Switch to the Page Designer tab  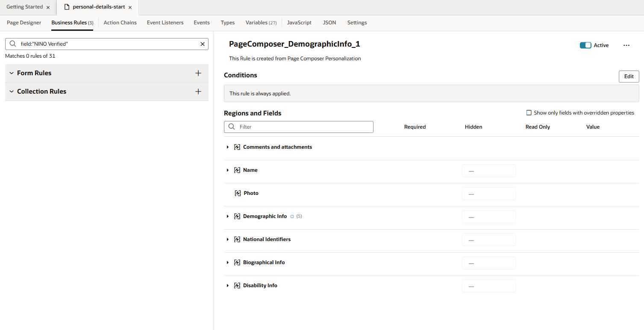pos(24,22)
